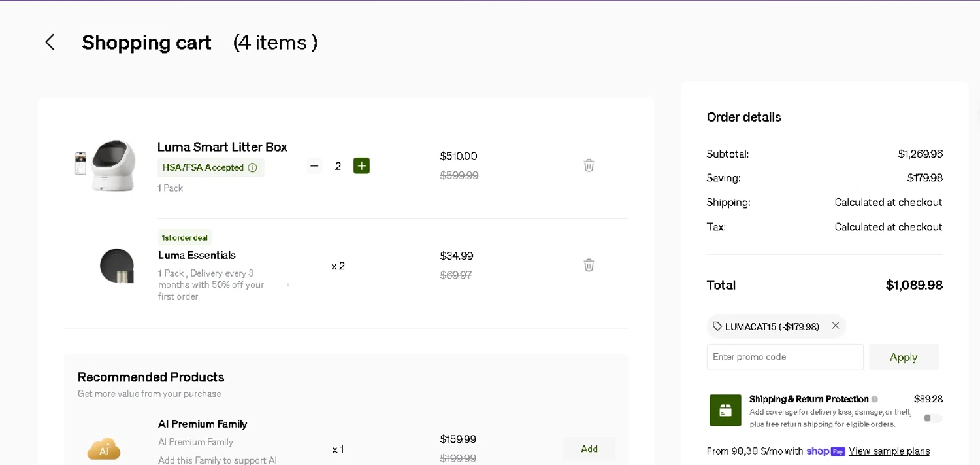Open HSA/FSA Accepted info icon
980x465 pixels.
252,167
